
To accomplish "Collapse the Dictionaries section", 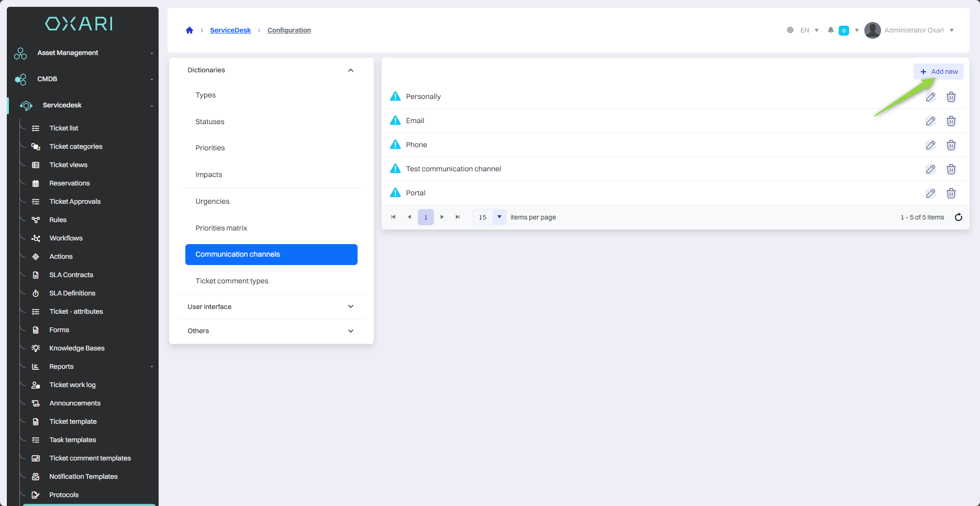I will click(351, 70).
